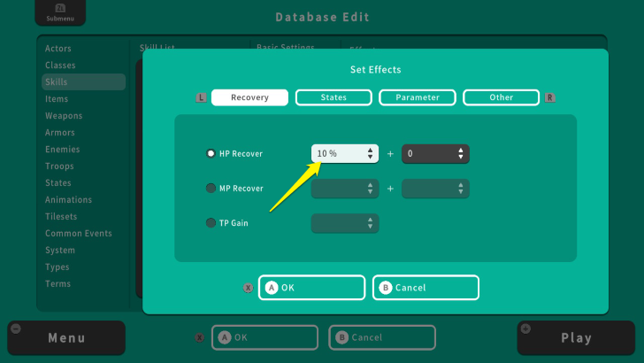
Task: Click the 10 % HP Recover field
Action: (345, 154)
